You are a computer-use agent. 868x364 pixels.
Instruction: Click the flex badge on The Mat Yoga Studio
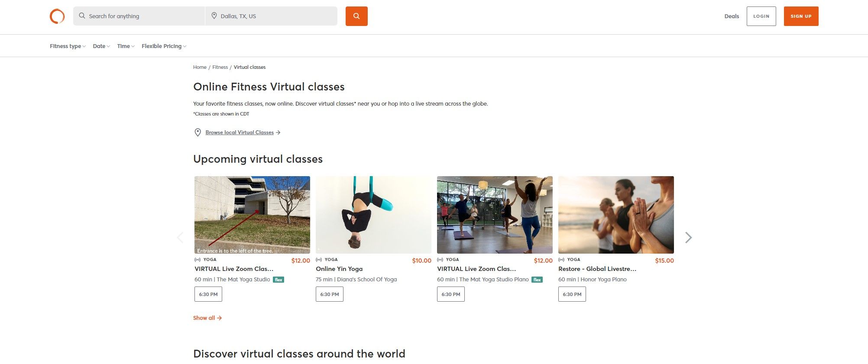(279, 280)
